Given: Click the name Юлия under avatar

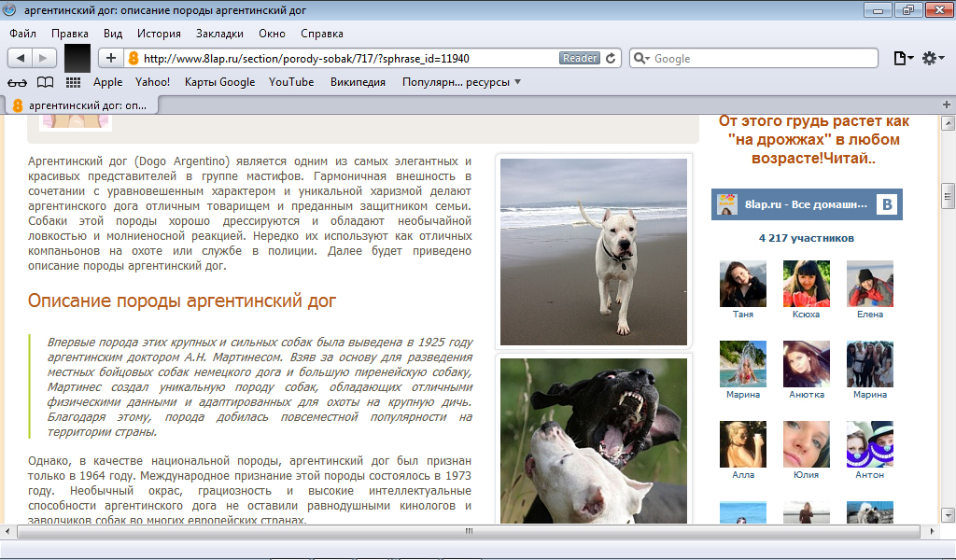Looking at the screenshot, I should click(x=806, y=475).
